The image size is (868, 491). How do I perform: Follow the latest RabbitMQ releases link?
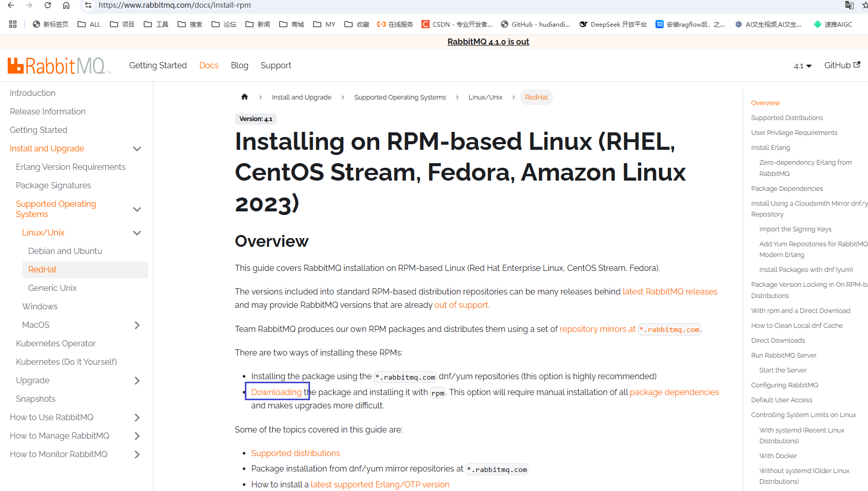[670, 291]
